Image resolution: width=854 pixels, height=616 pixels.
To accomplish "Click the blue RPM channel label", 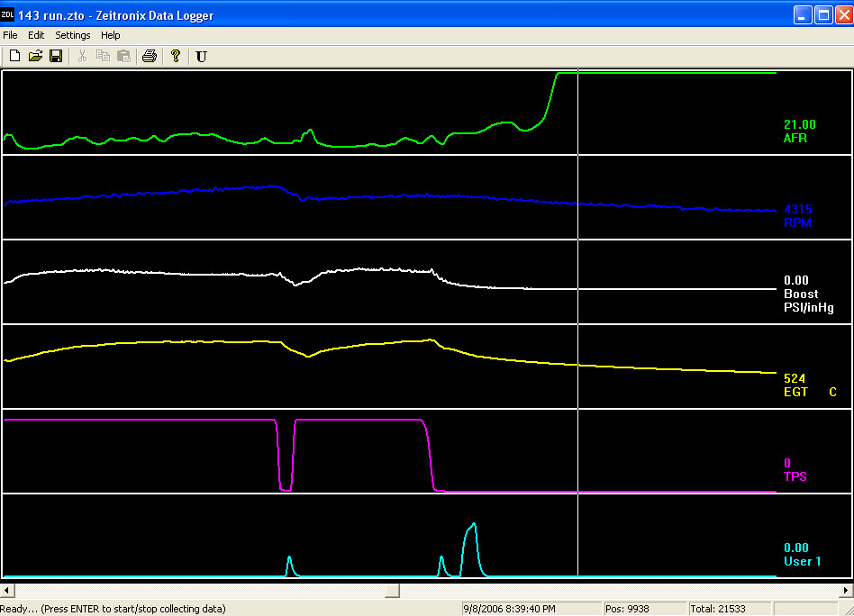I will (x=797, y=222).
